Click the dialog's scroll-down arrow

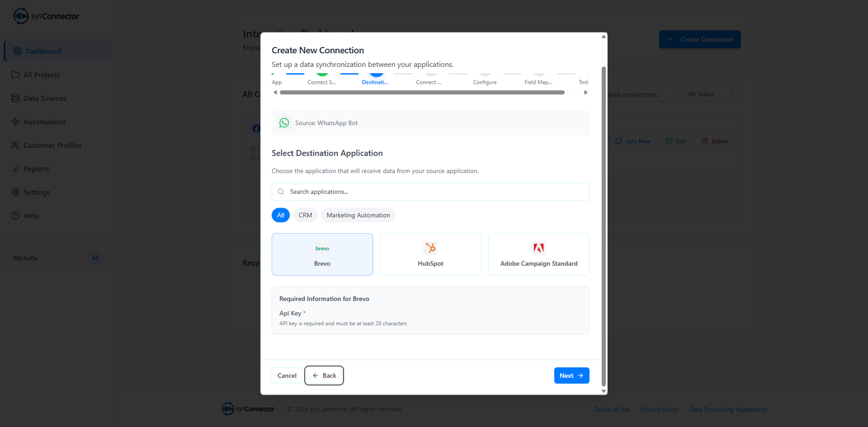pos(604,391)
